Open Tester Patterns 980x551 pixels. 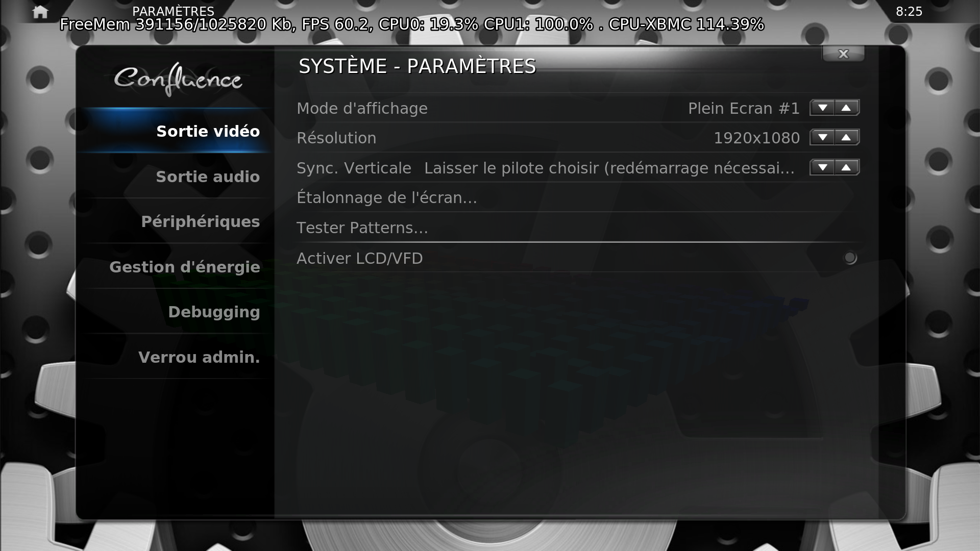[577, 228]
